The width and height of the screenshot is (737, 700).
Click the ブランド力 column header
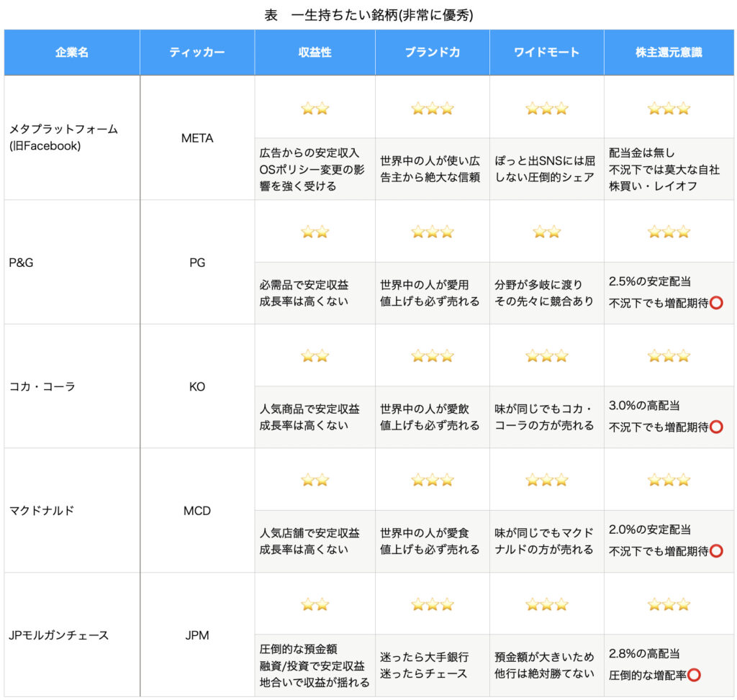[433, 52]
